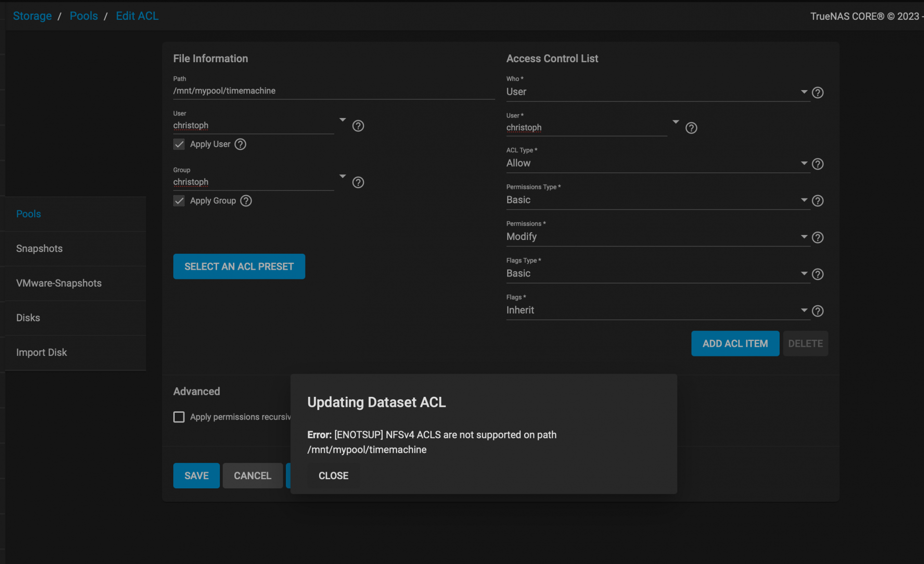Click Select an ACL Preset button
The image size is (924, 564).
(239, 266)
